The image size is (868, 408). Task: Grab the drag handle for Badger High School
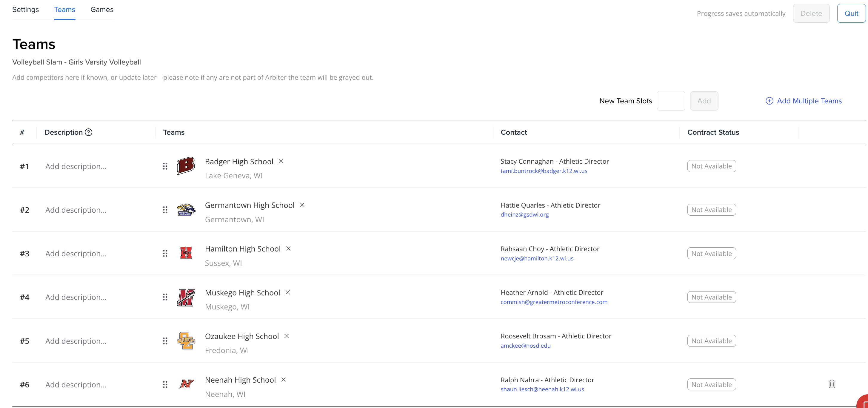(x=165, y=166)
